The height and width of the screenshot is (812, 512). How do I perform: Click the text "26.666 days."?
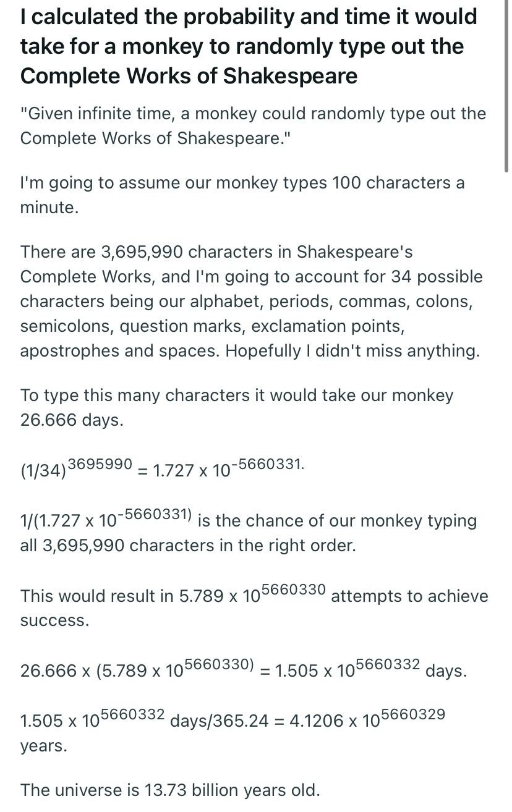(x=72, y=420)
